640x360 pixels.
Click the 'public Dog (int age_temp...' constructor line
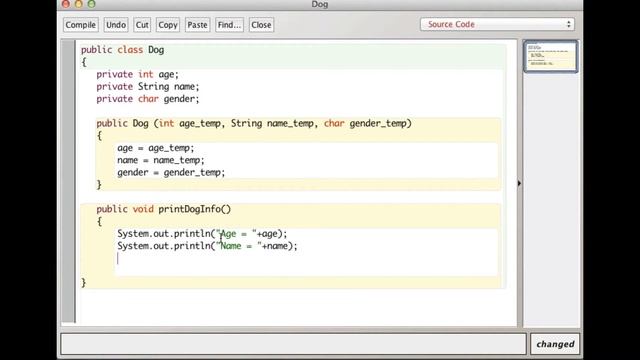click(254, 123)
